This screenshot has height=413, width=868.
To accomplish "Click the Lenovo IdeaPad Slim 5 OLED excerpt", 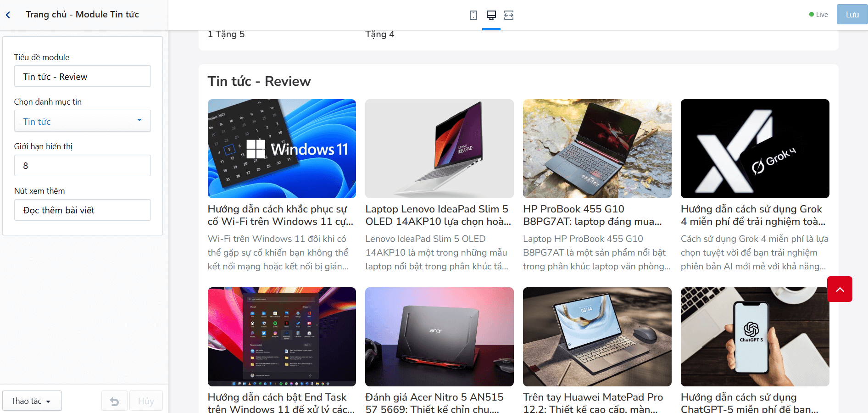I will (x=437, y=252).
